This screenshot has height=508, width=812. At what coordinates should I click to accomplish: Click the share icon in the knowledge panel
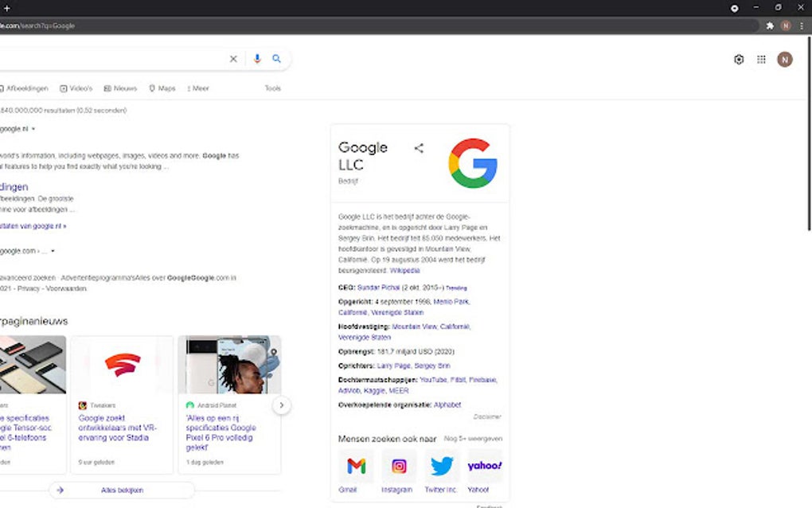[x=419, y=148]
